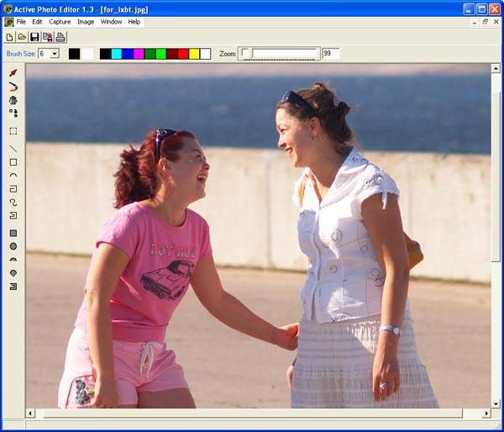Pick the bright green palette swatch
Image resolution: width=504 pixels, height=432 pixels.
click(160, 54)
